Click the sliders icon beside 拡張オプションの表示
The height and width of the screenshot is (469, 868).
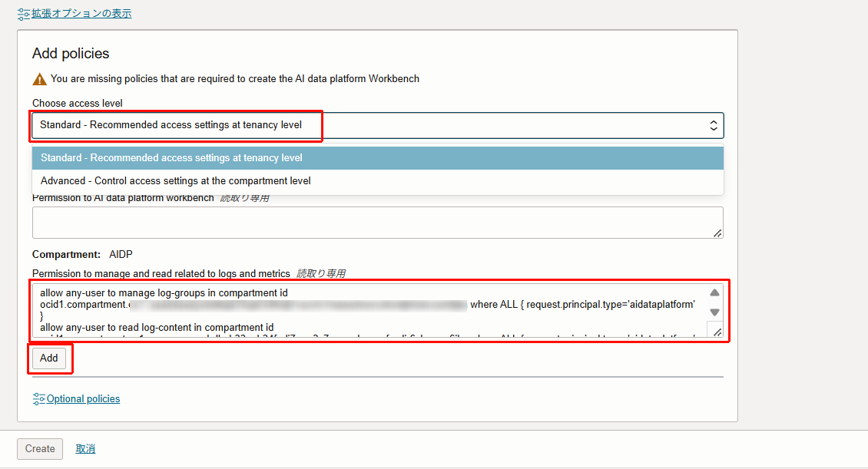pyautogui.click(x=24, y=14)
